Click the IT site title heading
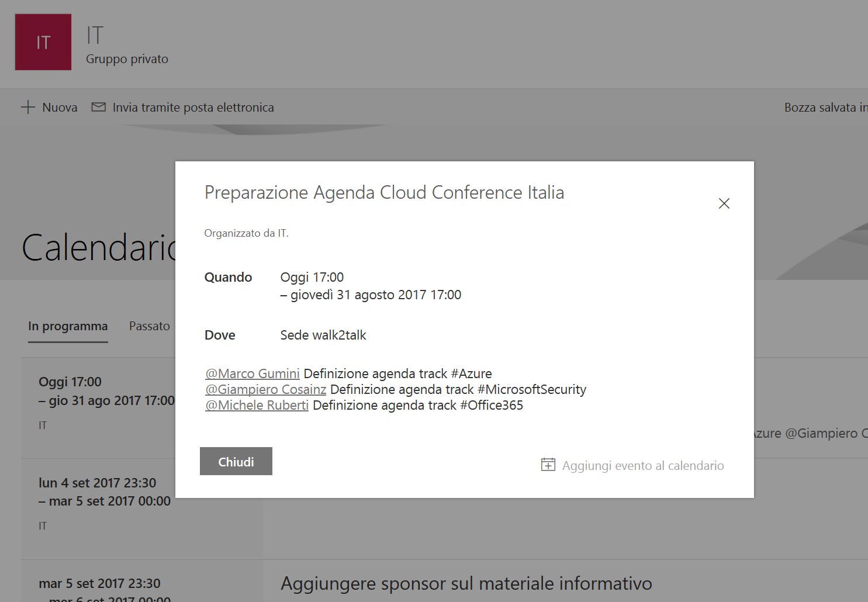Viewport: 868px width, 602px height. point(95,35)
